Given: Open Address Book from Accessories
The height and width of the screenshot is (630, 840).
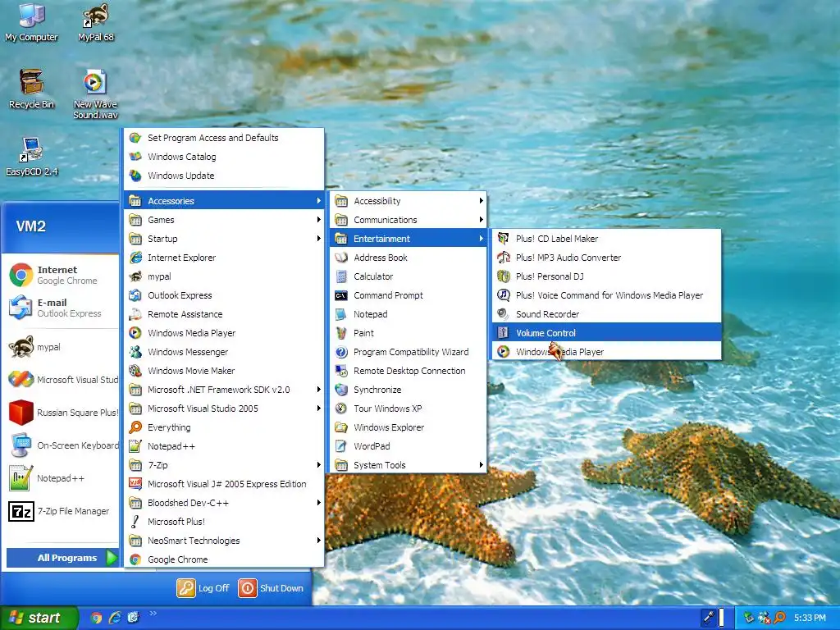Looking at the screenshot, I should [409, 258].
